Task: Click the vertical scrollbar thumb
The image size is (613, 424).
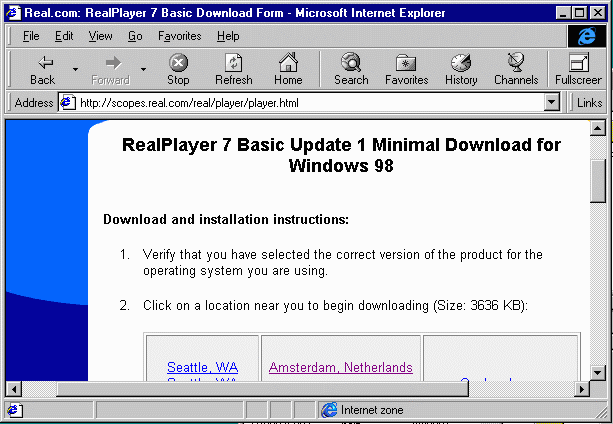Action: 598,181
